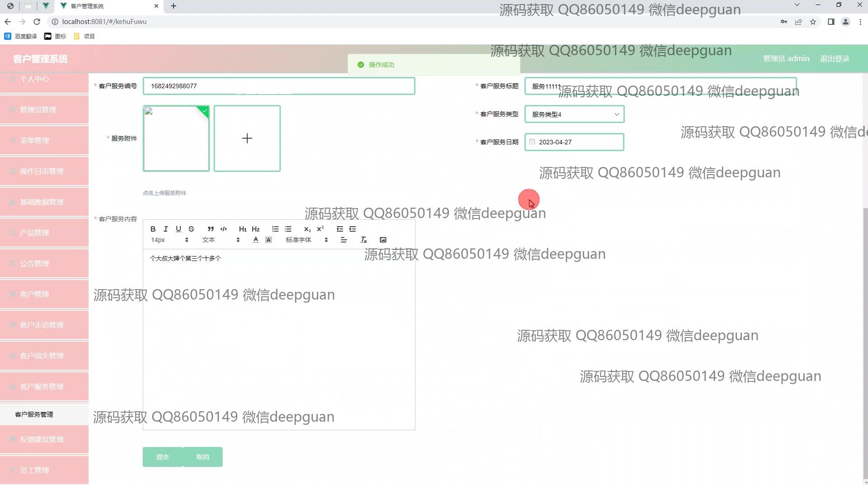Open the text color picker

point(256,240)
